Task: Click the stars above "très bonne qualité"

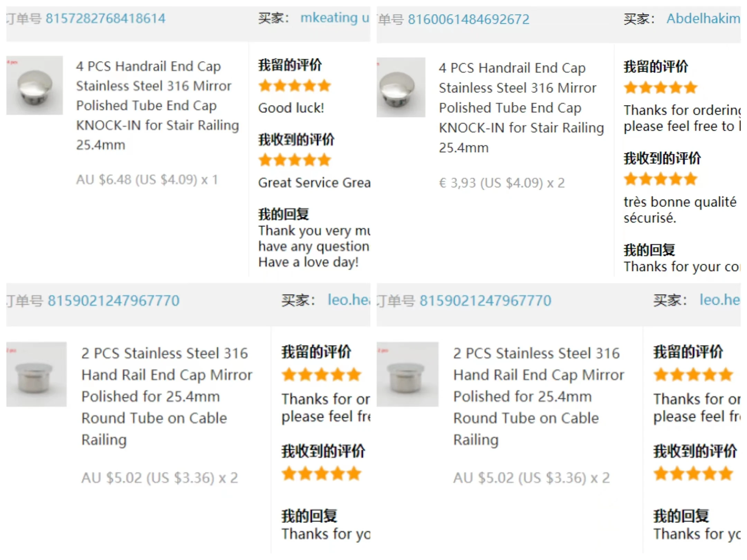Action: click(660, 179)
